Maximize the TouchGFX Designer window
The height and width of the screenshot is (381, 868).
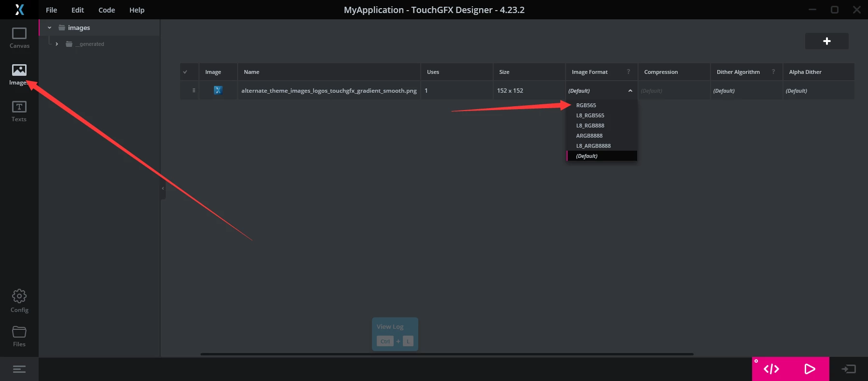coord(835,10)
